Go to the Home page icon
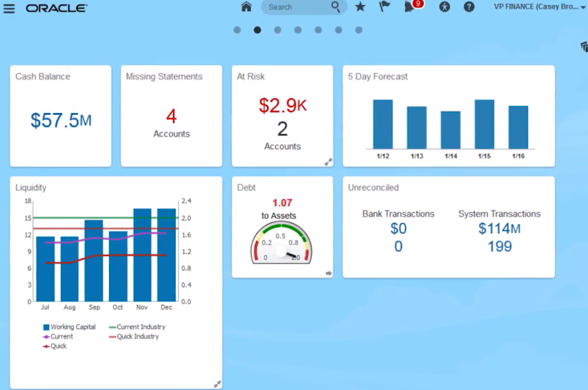 point(246,7)
